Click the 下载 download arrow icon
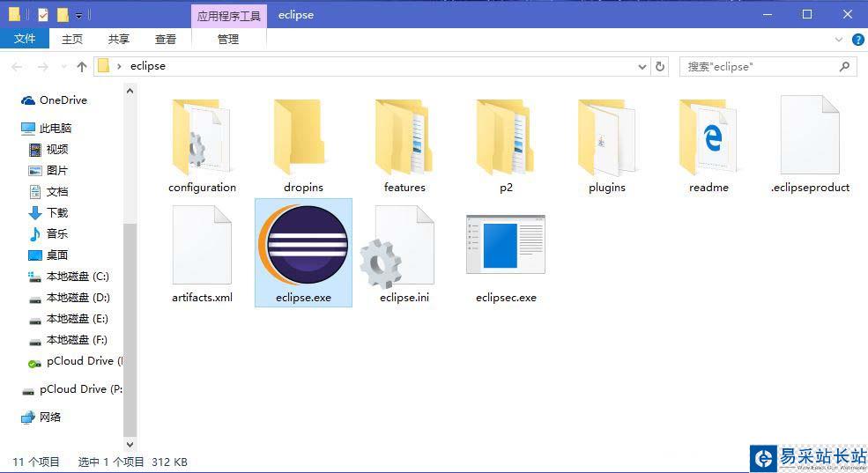Image resolution: width=868 pixels, height=473 pixels. (x=35, y=213)
